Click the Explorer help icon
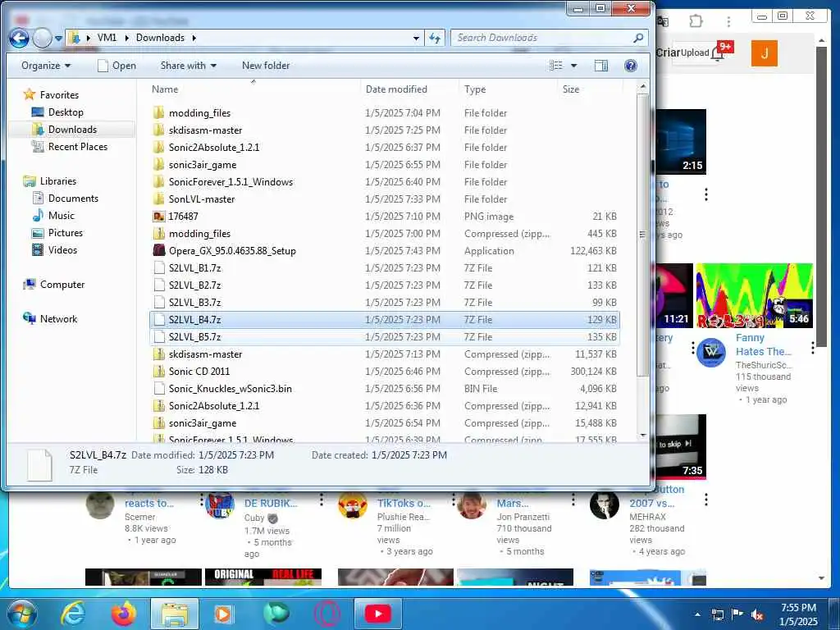This screenshot has width=840, height=630. click(631, 66)
